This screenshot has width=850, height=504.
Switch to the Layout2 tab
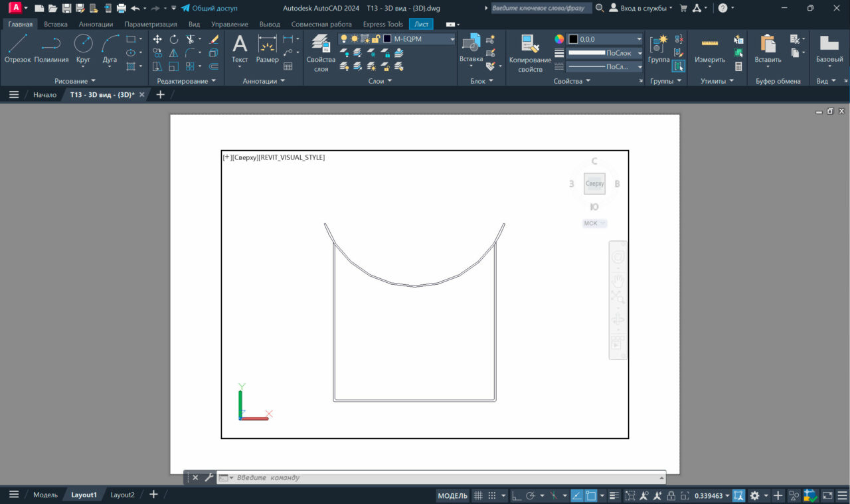pos(122,495)
